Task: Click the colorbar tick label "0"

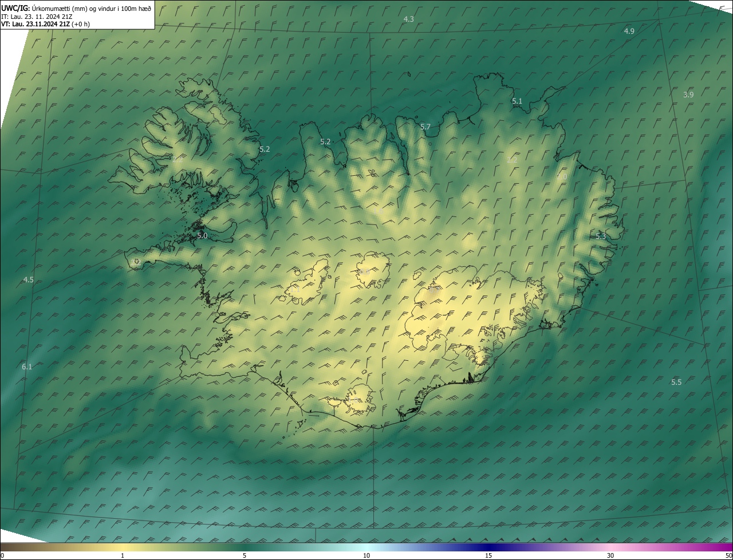Action: click(2, 555)
